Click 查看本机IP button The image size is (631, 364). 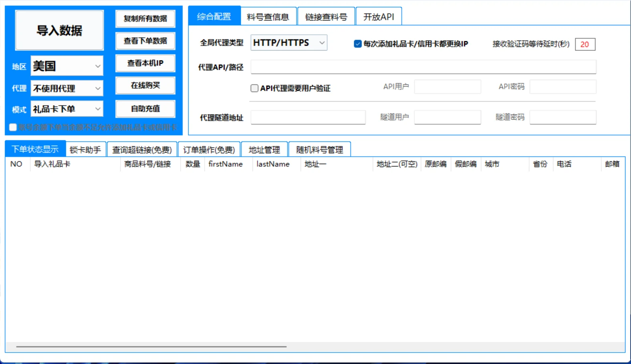tap(145, 63)
